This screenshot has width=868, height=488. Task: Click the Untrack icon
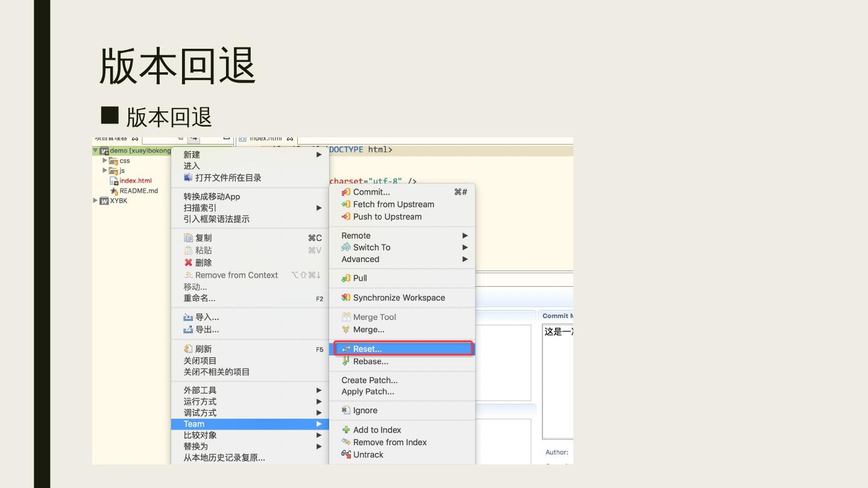346,455
